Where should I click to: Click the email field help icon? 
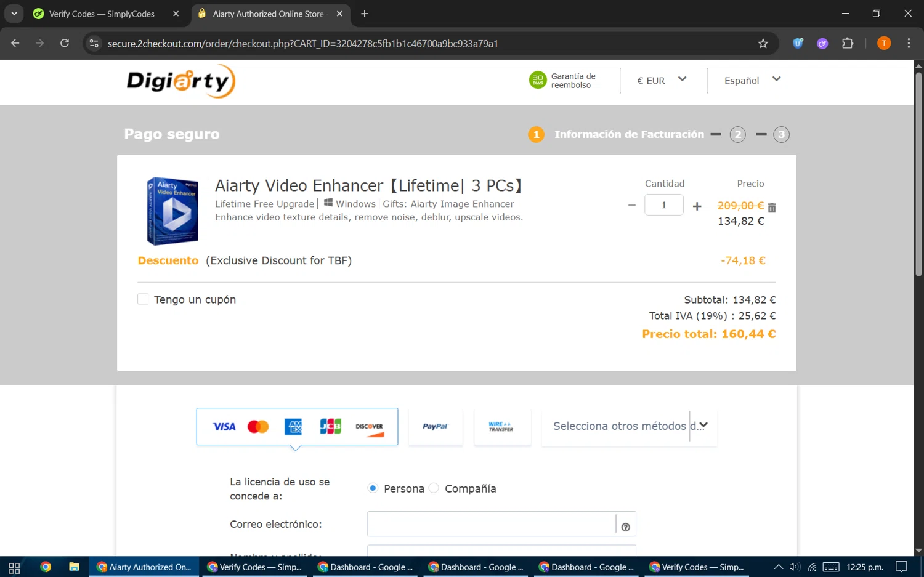(x=626, y=527)
